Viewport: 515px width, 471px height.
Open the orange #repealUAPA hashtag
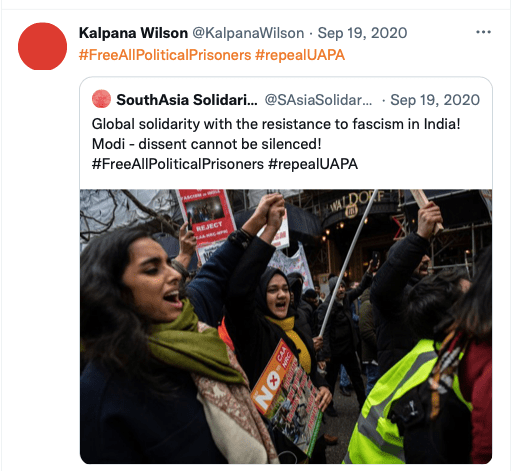click(x=300, y=55)
